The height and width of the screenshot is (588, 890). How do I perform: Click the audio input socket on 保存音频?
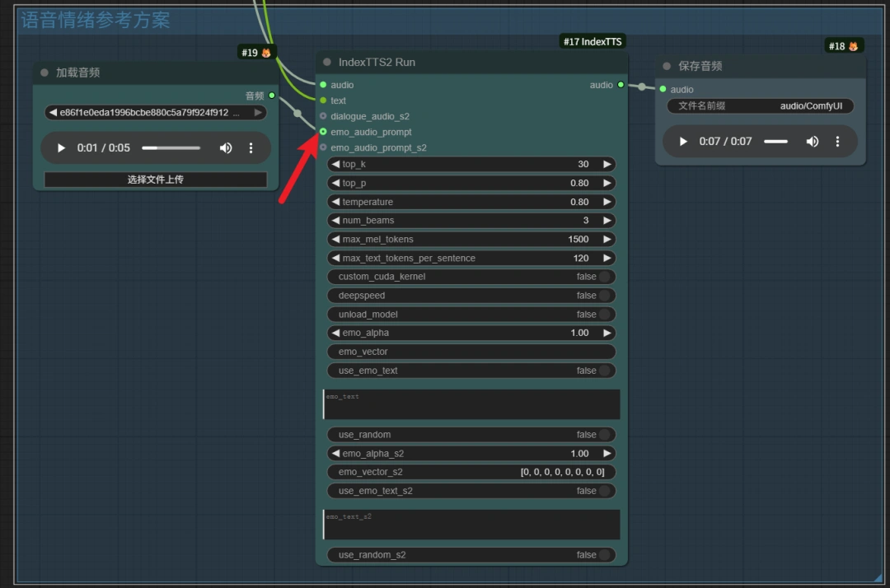663,89
